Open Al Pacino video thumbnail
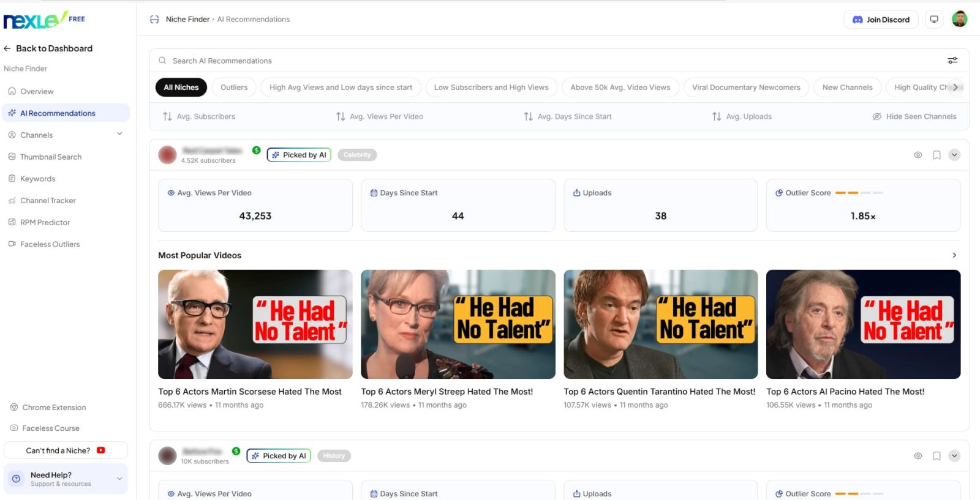 [x=864, y=324]
